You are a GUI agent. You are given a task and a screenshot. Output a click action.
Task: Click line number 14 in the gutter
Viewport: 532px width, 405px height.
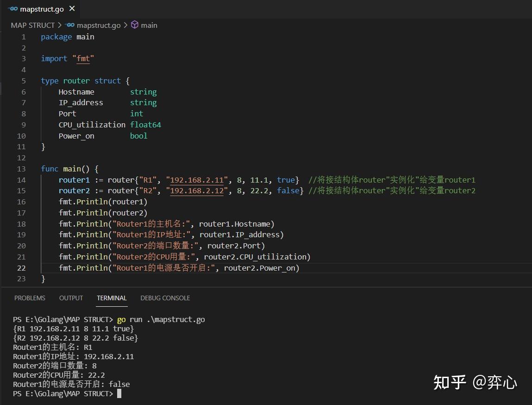point(21,180)
